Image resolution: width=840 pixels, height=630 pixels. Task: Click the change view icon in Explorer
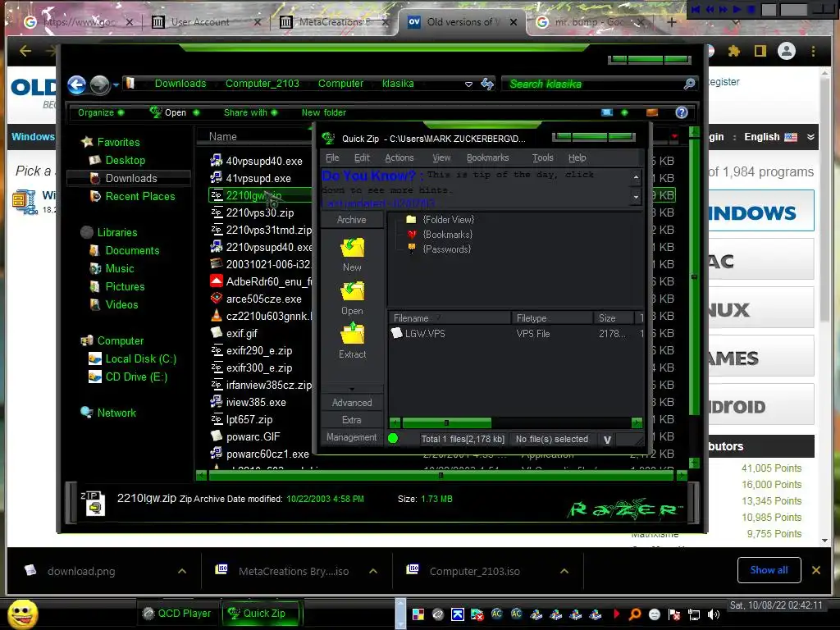coord(607,112)
